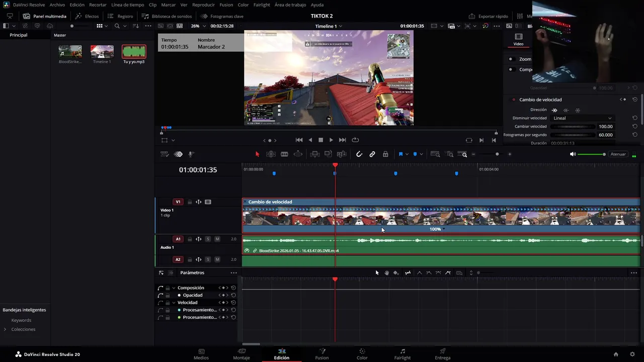Viewport: 644px width, 362px height.
Task: Select the Trim edit mode tool
Action: pos(271,154)
